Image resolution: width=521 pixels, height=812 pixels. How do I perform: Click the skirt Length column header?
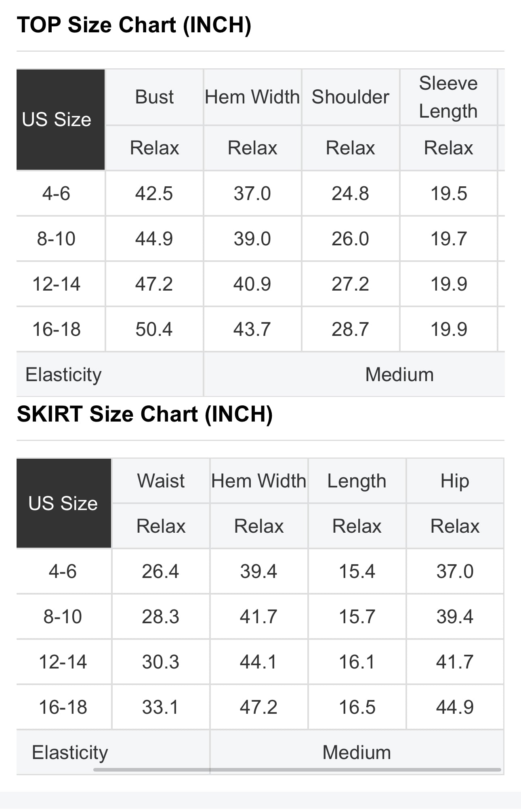pos(357,481)
